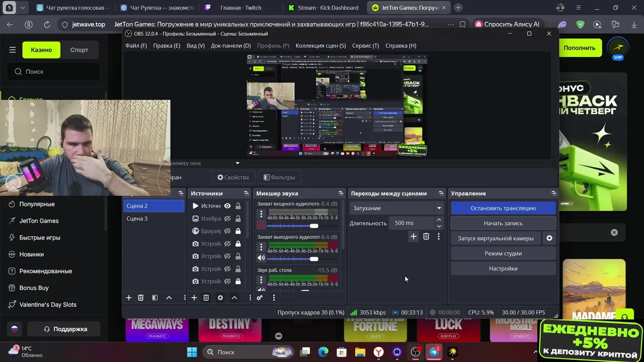
Task: Show the Браузер browser source
Action: (x=227, y=231)
